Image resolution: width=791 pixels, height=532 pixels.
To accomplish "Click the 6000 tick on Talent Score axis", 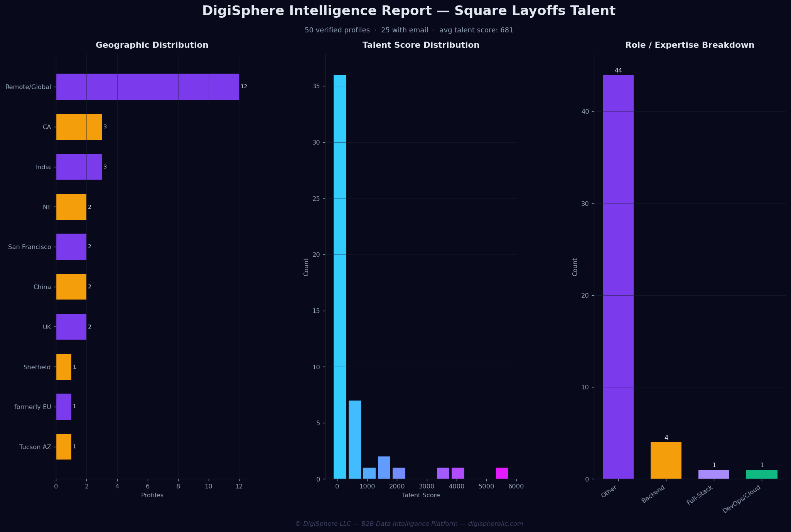I will point(516,487).
